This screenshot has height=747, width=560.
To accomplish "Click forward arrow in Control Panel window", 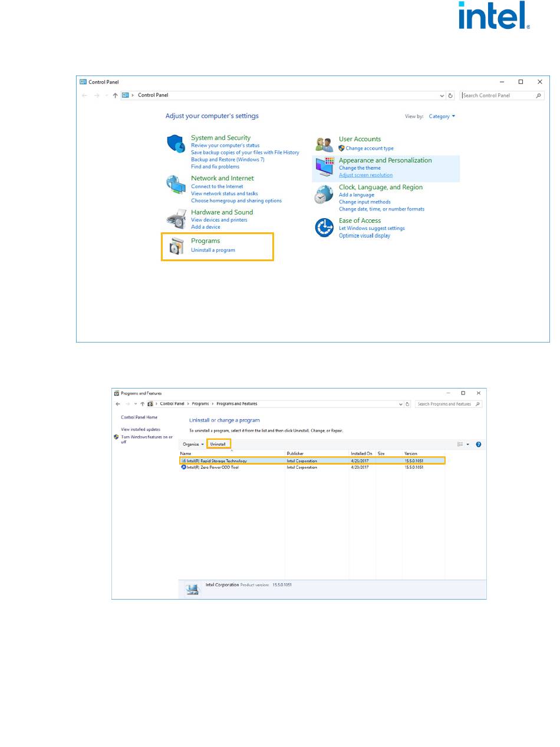I will pos(97,96).
